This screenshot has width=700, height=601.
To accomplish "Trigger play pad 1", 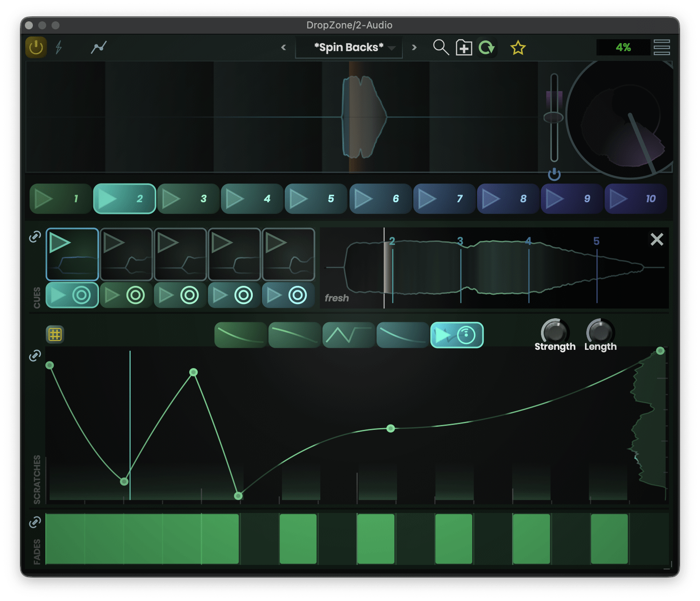I will pyautogui.click(x=61, y=199).
